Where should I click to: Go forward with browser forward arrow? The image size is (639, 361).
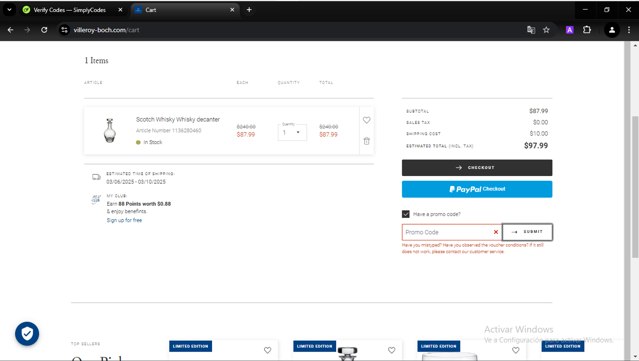27,30
